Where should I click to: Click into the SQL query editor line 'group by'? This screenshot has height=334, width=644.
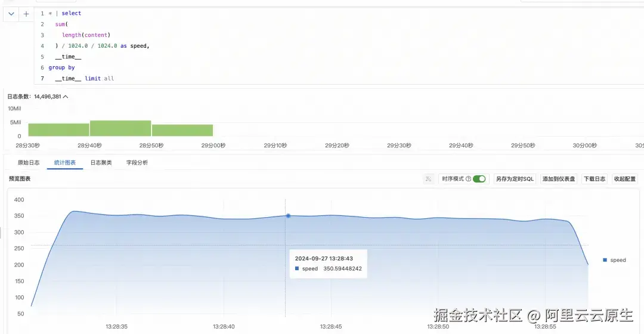(61, 67)
